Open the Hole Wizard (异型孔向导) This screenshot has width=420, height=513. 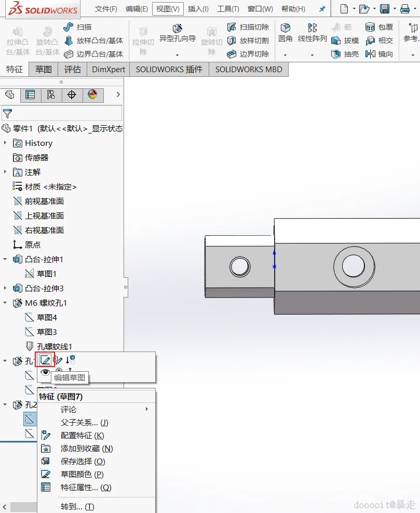point(177,33)
